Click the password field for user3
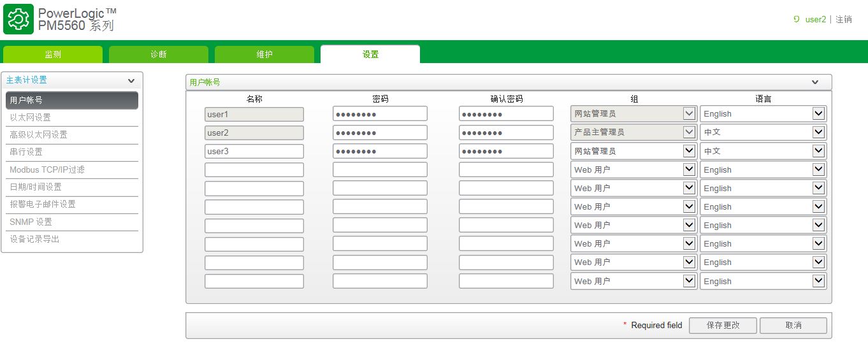Image resolution: width=868 pixels, height=360 pixels. [x=380, y=151]
